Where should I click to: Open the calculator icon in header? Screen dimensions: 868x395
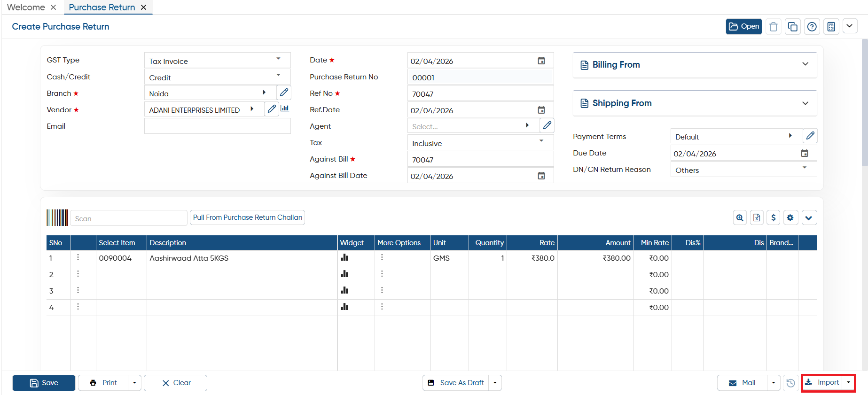831,27
